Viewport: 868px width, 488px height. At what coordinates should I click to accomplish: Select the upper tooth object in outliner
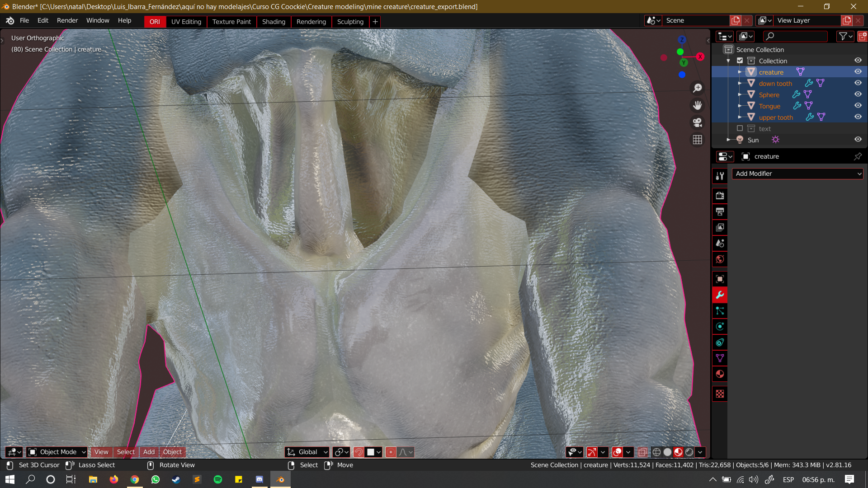click(776, 117)
